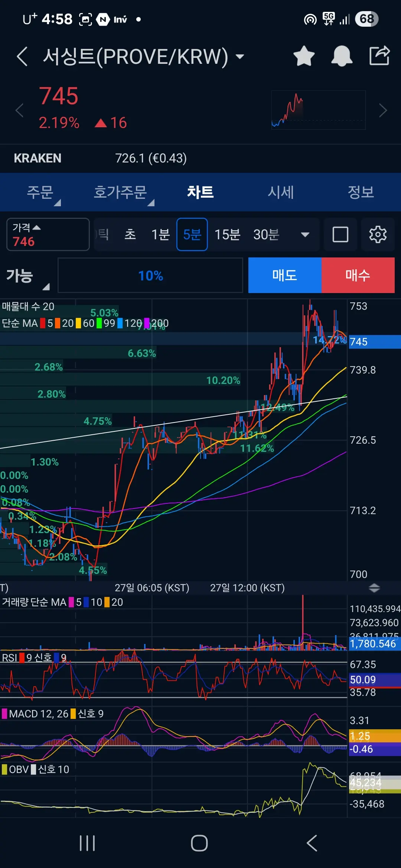Tap the green MA 99 color swatch
The height and width of the screenshot is (868, 401).
(x=99, y=323)
